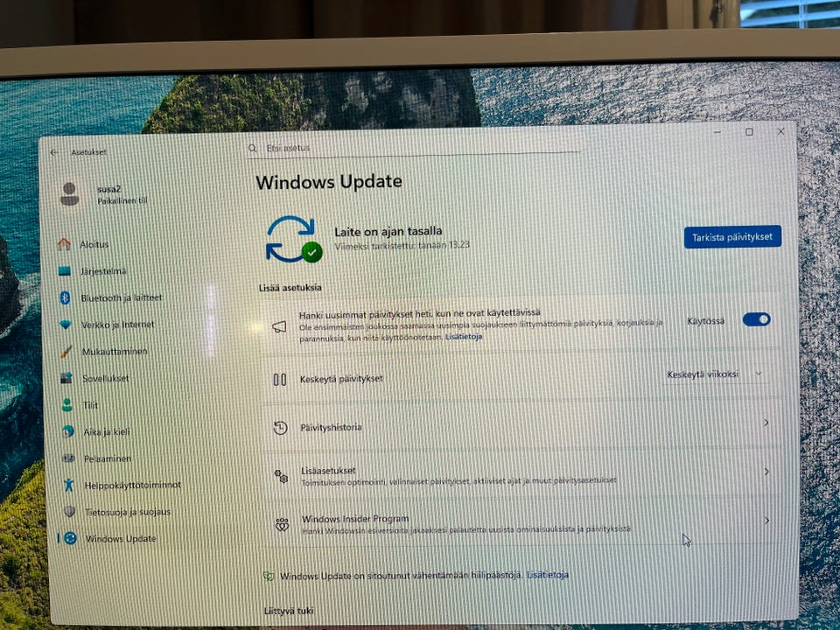The image size is (840, 630).
Task: Click the Päivityshistoria label
Action: pos(331,428)
